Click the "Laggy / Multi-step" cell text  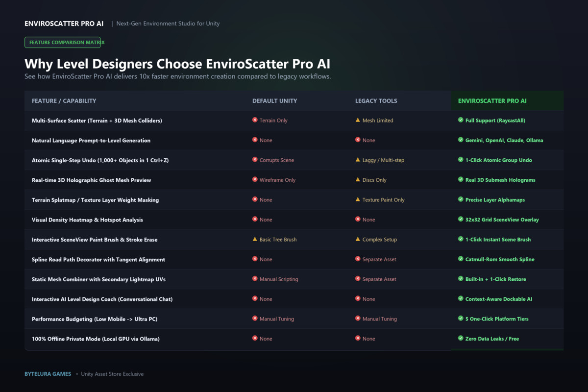click(384, 160)
